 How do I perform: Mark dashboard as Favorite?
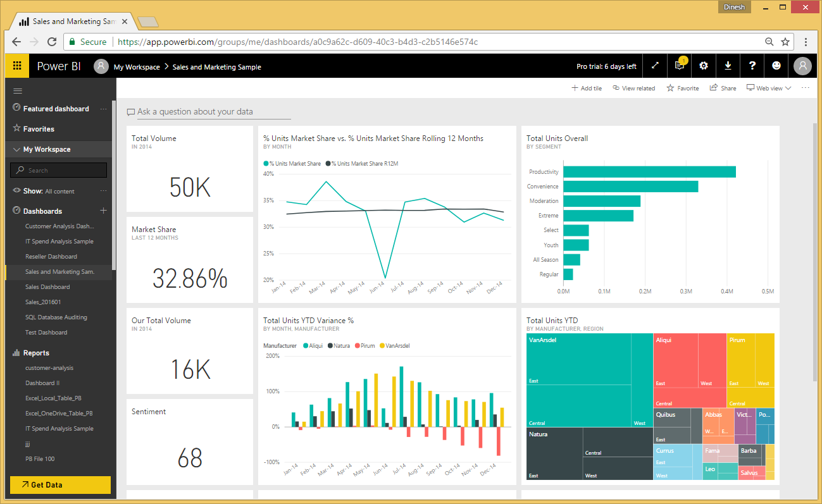tap(682, 88)
